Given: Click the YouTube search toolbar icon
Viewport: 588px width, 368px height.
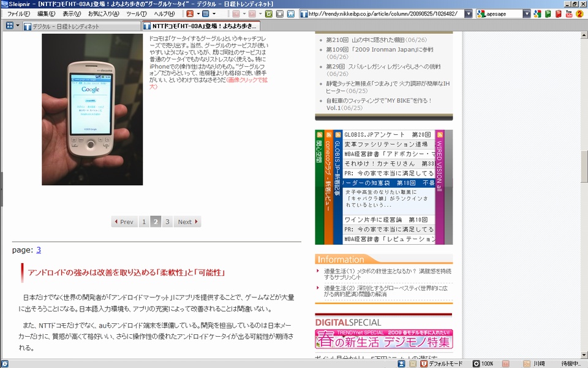Looking at the screenshot, I should pos(569,14).
